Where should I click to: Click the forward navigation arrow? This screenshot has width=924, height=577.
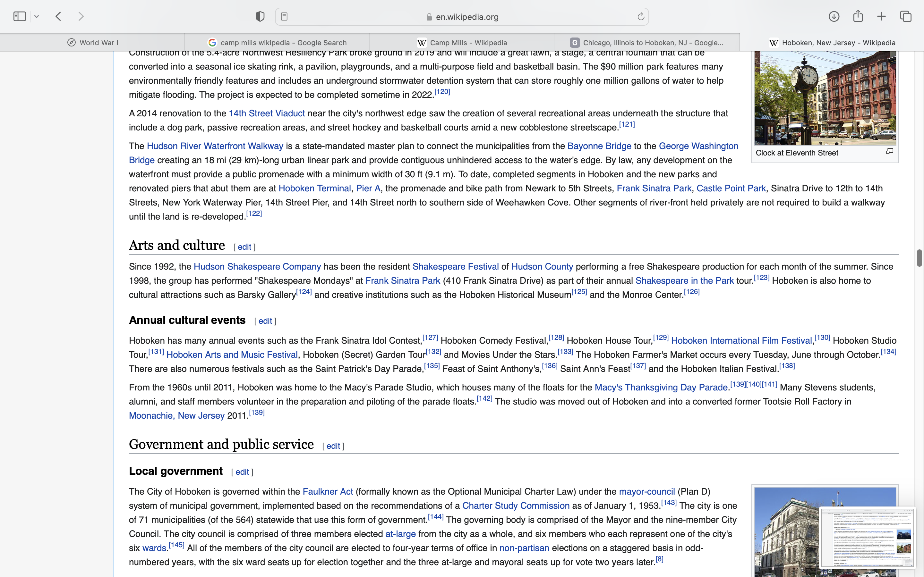click(81, 16)
